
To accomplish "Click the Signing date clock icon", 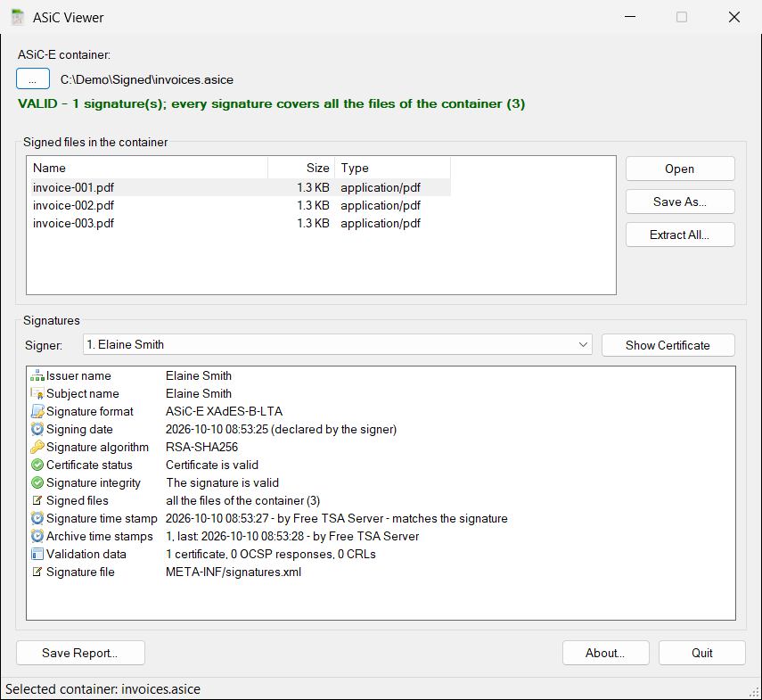I will (37, 429).
